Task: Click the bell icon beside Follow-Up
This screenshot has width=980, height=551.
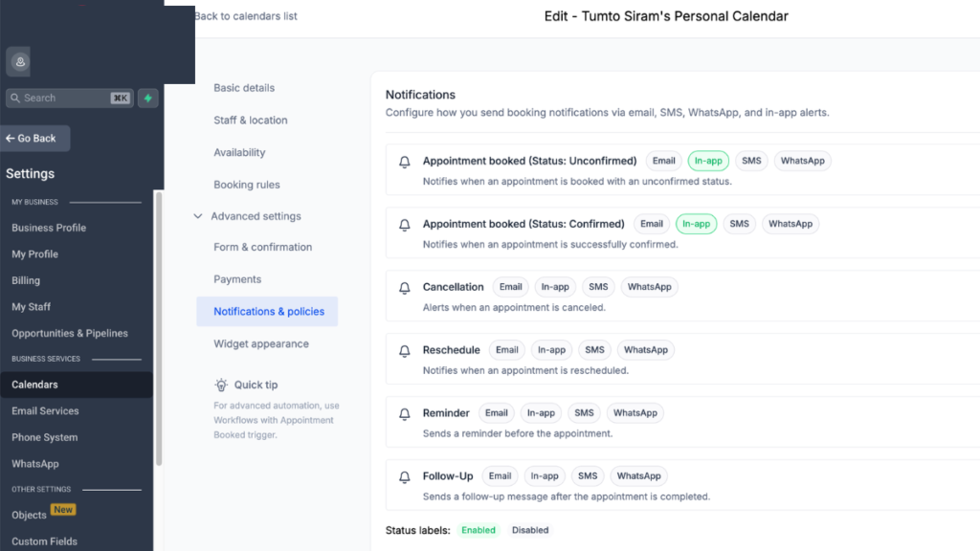Action: pyautogui.click(x=404, y=475)
